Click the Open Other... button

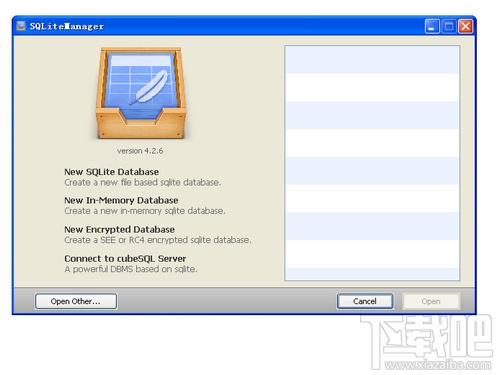[x=76, y=301]
